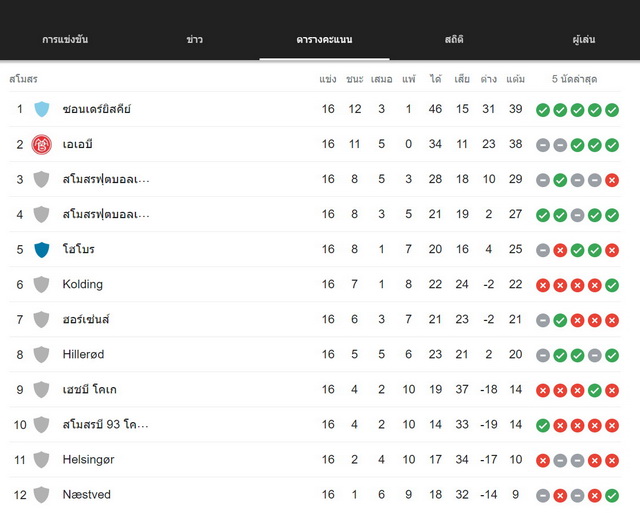Open the ข่าว tab
Screen dimensions: 640x516
click(194, 40)
